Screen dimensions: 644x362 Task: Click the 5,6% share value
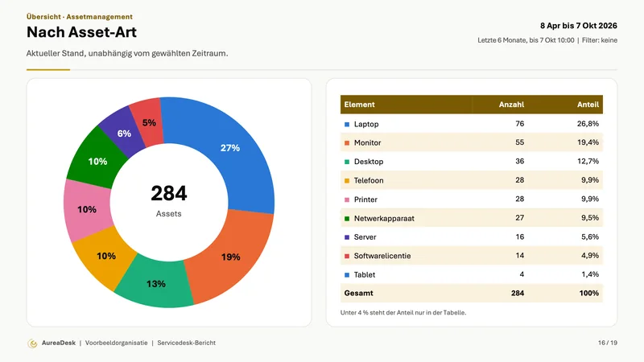pos(590,237)
